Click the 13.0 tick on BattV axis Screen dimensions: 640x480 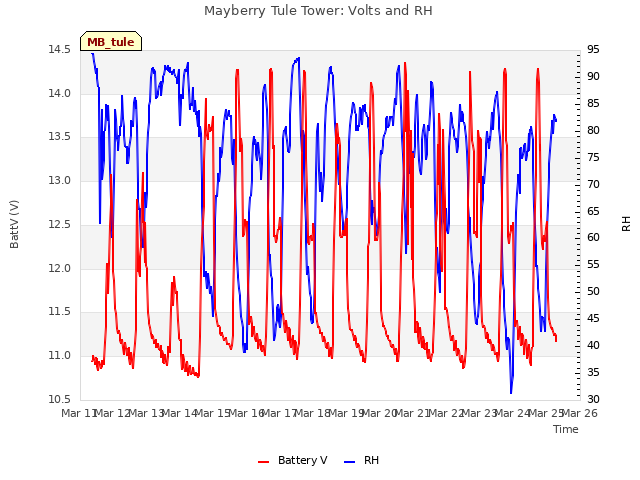pyautogui.click(x=60, y=180)
